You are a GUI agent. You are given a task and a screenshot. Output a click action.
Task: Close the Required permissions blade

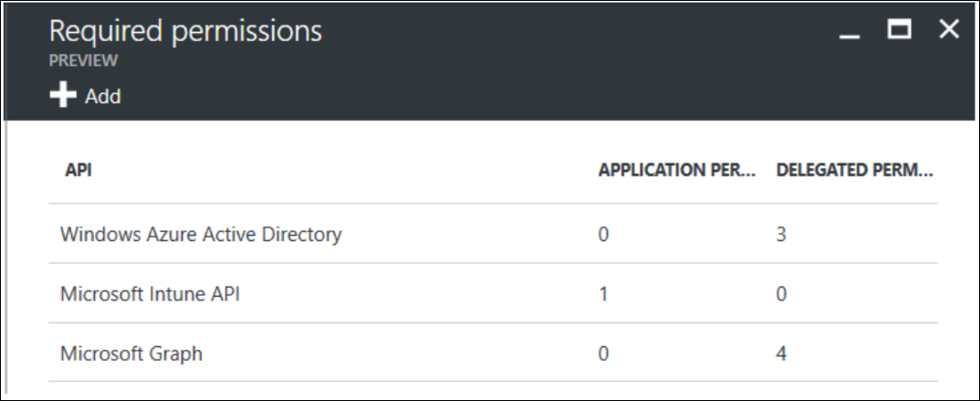pyautogui.click(x=949, y=29)
